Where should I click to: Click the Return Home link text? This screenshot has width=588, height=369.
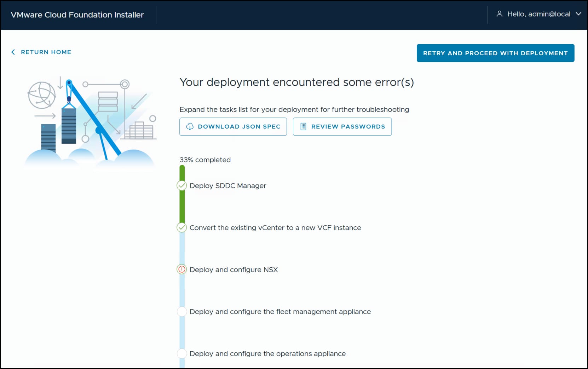46,52
